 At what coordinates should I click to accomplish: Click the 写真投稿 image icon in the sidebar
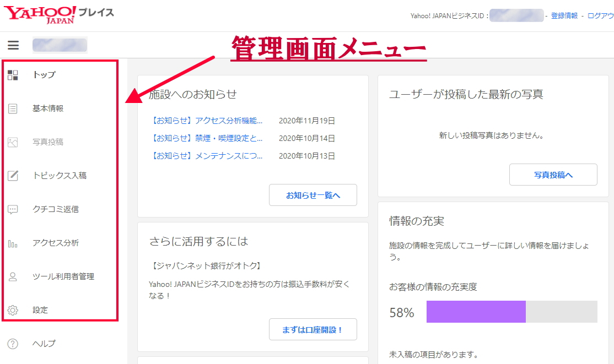[14, 142]
